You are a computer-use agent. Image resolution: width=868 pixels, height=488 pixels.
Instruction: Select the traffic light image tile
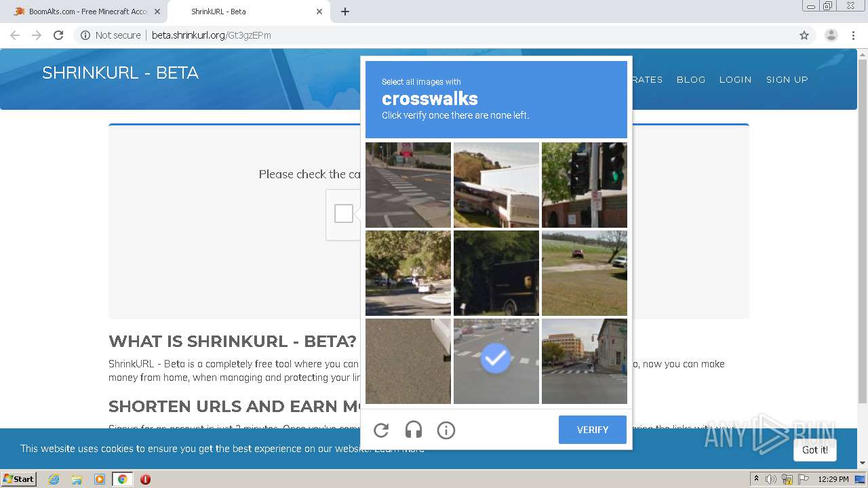tap(585, 185)
